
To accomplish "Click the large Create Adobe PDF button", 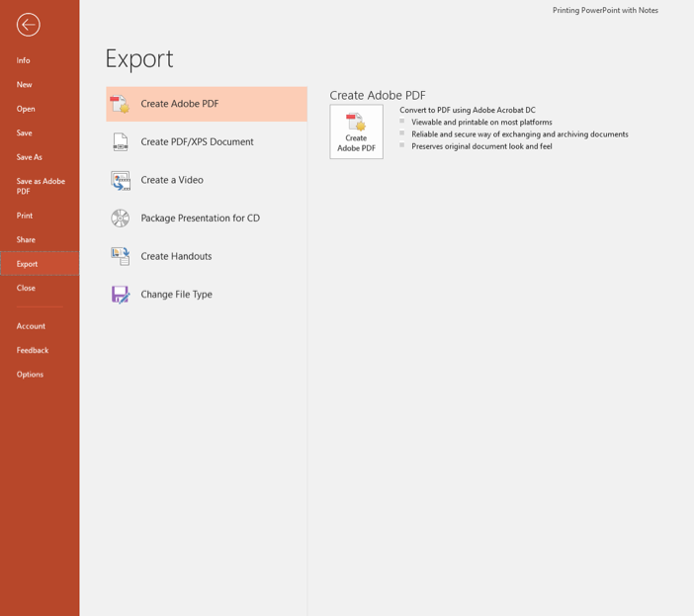I will tap(356, 132).
